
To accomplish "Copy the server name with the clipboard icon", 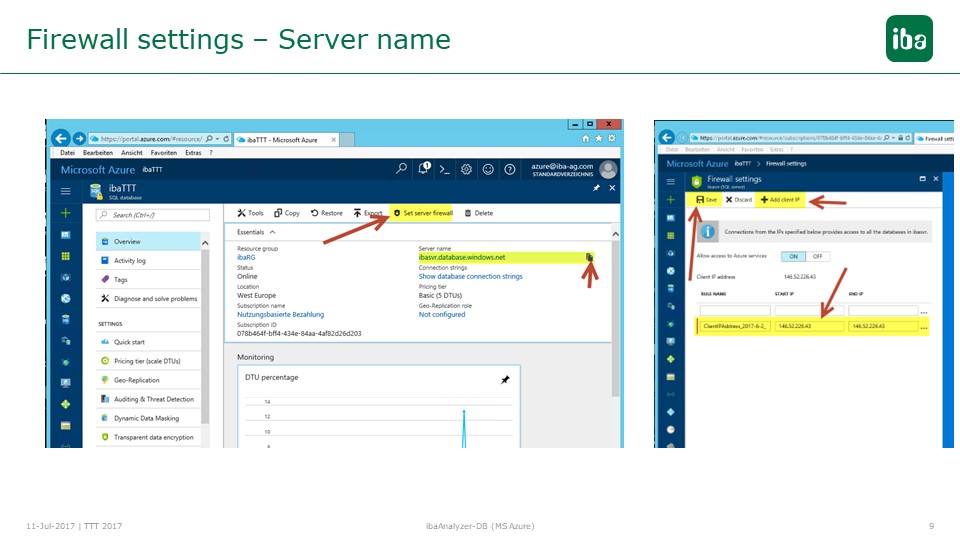I will pyautogui.click(x=589, y=257).
